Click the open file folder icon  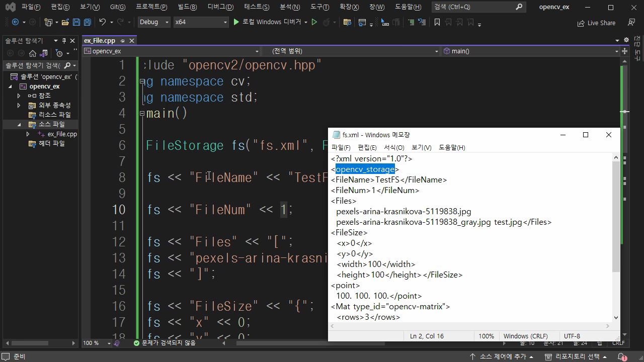[x=65, y=22]
